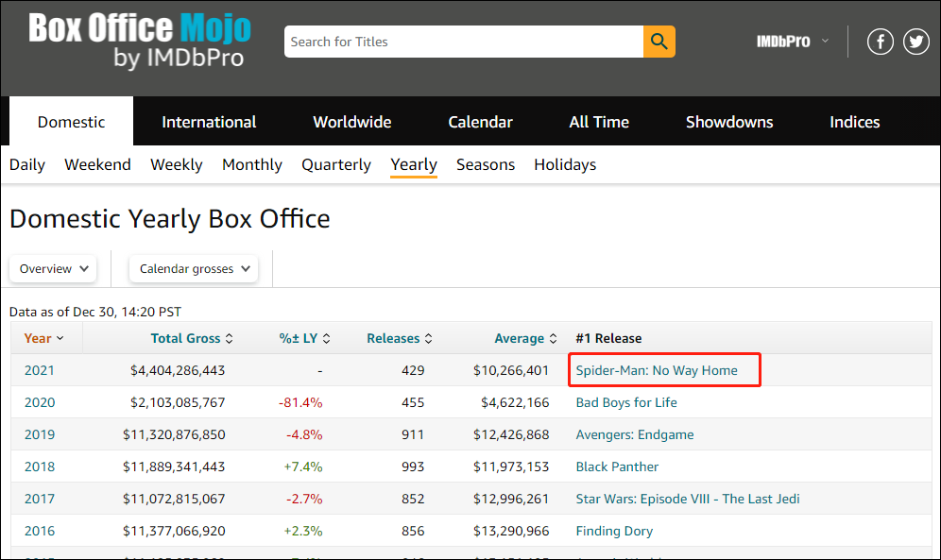Click the -81.4% change value
This screenshot has width=941, height=560.
click(x=300, y=402)
